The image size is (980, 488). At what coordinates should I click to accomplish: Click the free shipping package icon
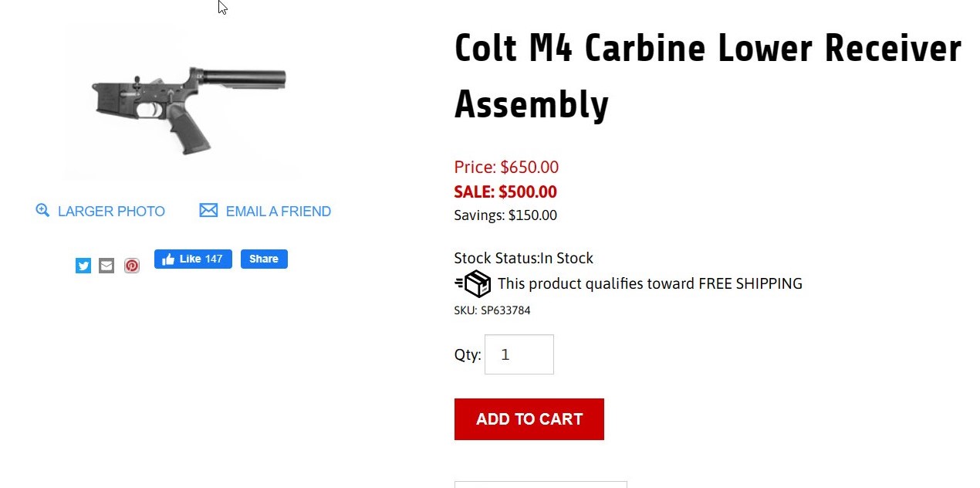point(473,283)
